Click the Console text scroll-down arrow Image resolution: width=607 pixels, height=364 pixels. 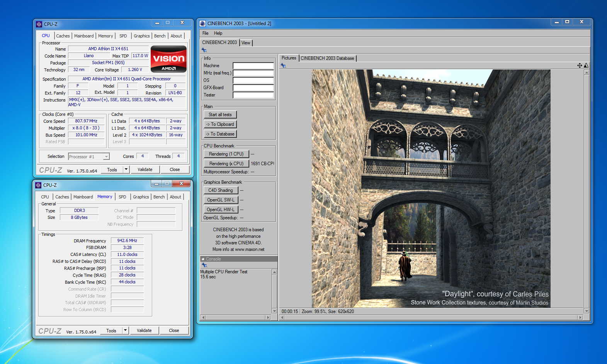[x=275, y=311]
